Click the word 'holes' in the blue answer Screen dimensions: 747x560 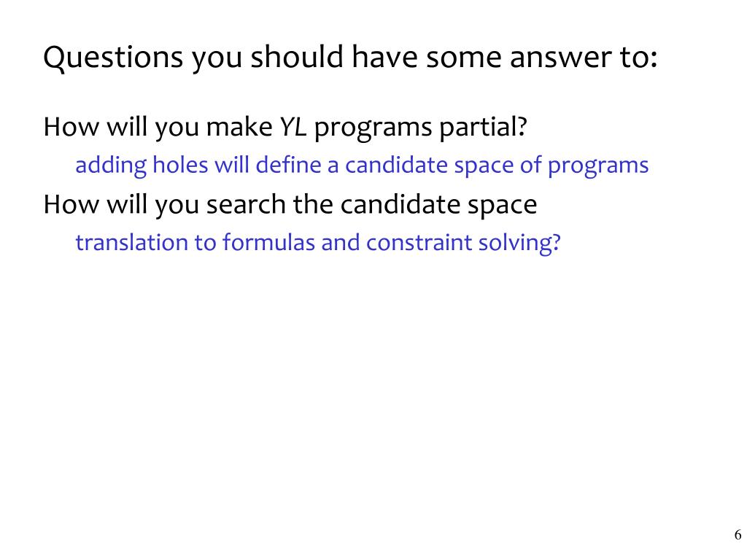[x=180, y=165]
